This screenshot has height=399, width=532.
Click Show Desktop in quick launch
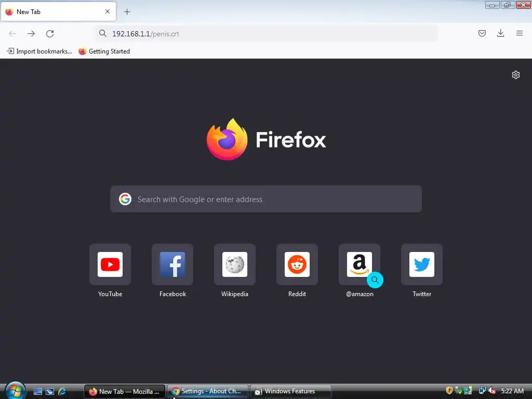37,391
